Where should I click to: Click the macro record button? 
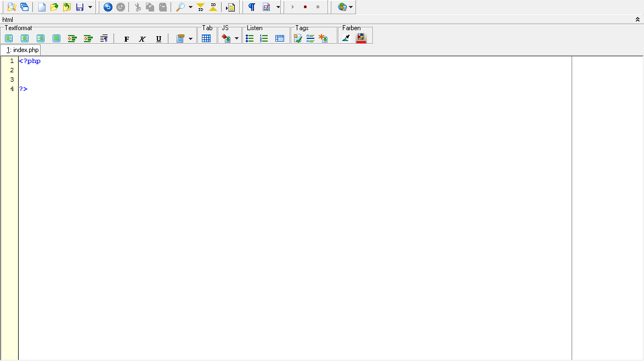point(305,7)
